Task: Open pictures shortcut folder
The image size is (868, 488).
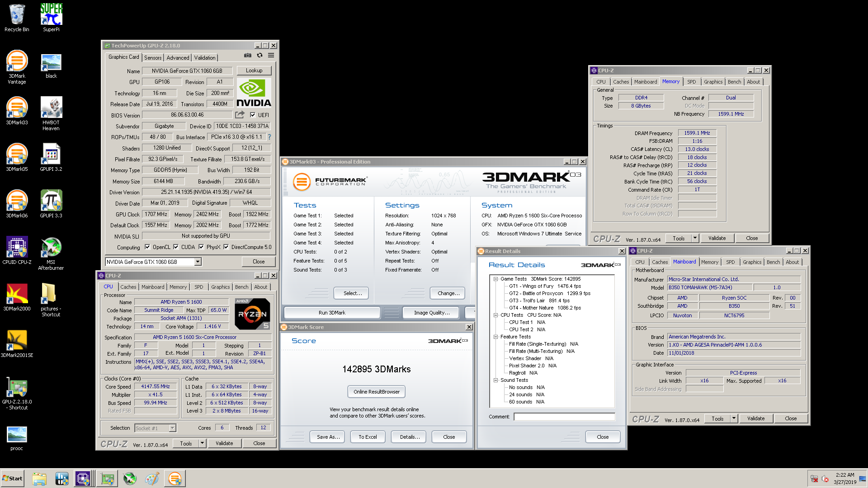Action: [51, 300]
